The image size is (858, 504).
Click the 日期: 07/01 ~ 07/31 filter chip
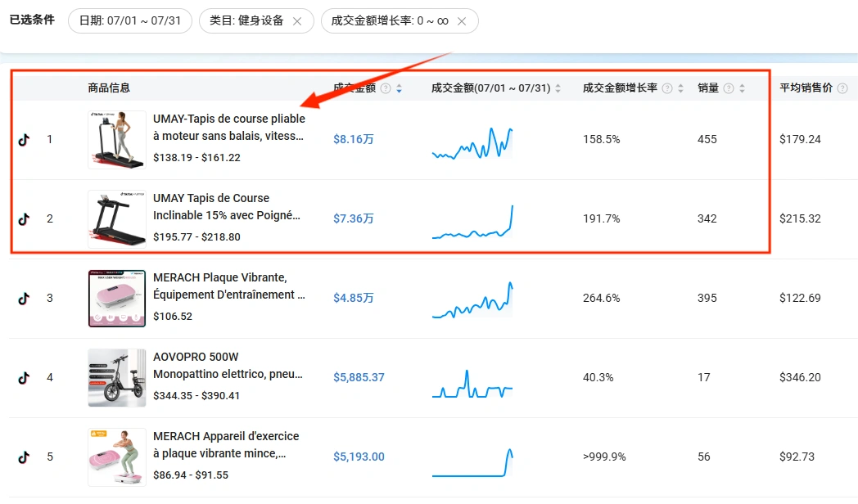pos(129,21)
